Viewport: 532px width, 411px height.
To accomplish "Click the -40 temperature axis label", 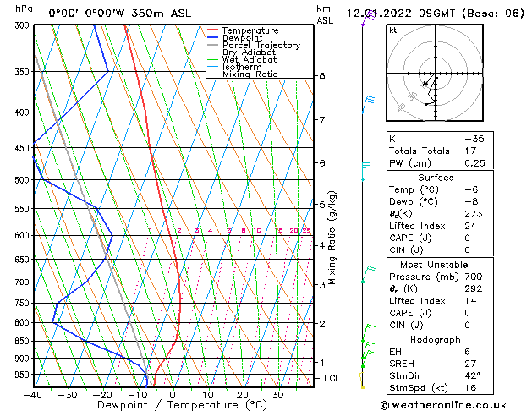I will point(33,395).
